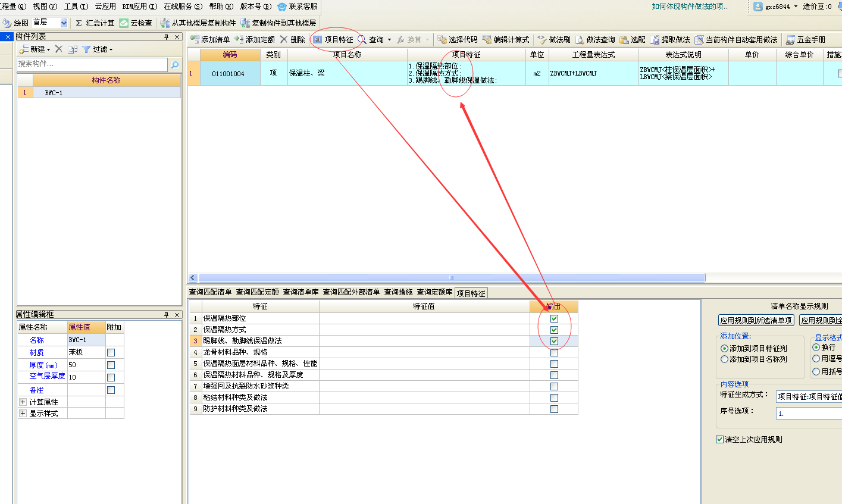Check output for 防护材料种类及做法
Screen dimensions: 842x504
tap(554, 409)
